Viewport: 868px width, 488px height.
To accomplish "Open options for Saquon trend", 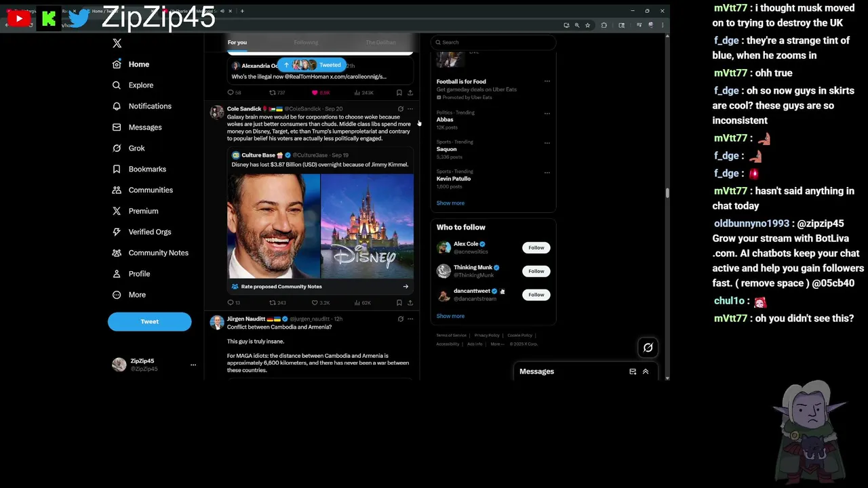I will pos(547,143).
